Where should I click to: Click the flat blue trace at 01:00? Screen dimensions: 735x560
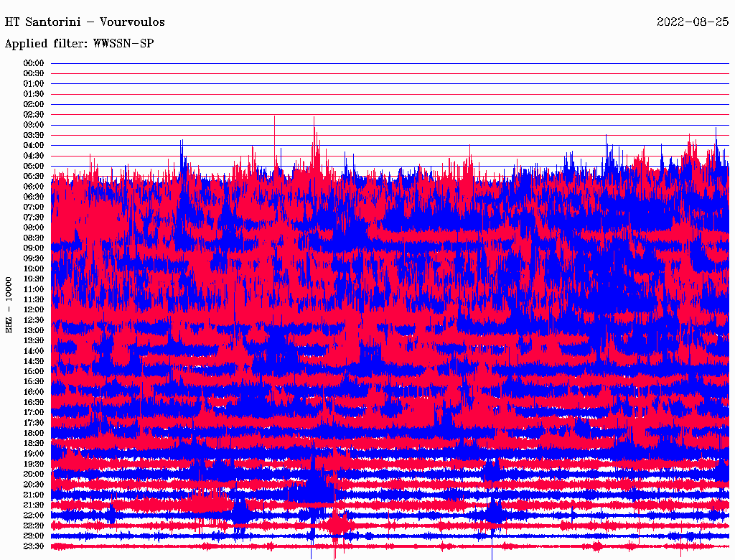point(388,84)
